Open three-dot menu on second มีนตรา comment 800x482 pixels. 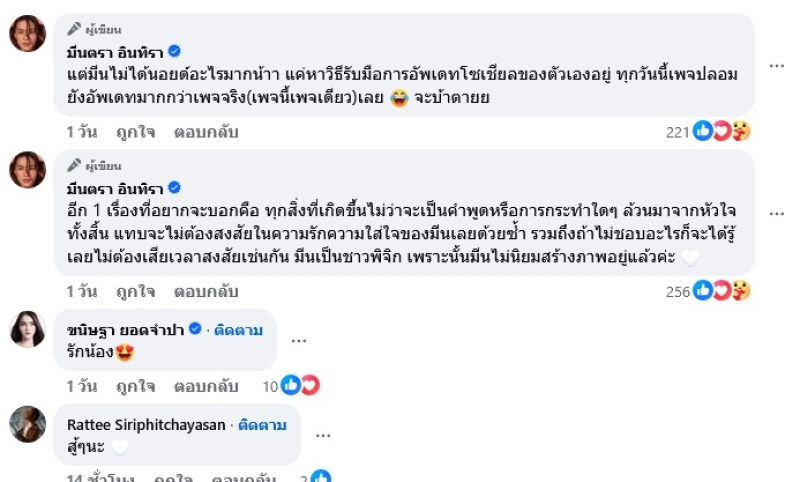777,213
